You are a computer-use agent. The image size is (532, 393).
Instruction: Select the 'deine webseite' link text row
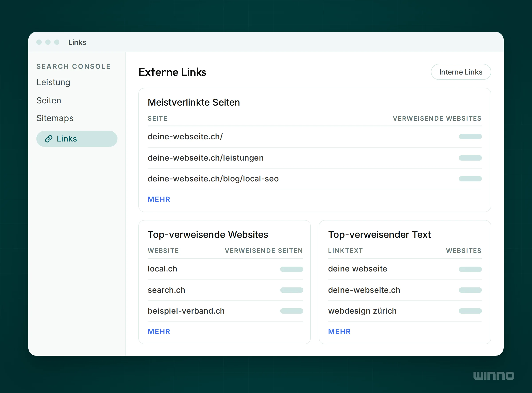pos(405,269)
